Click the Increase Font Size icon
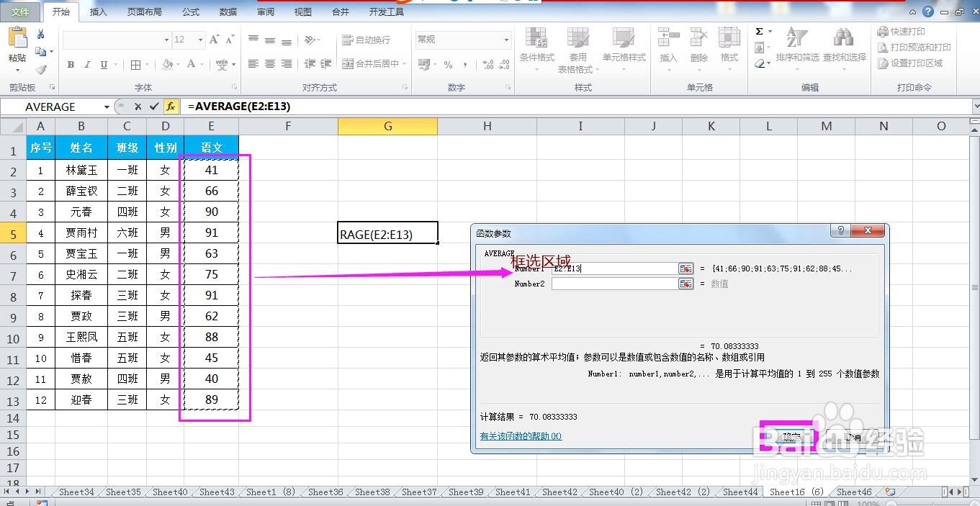This screenshot has width=980, height=506. (214, 40)
